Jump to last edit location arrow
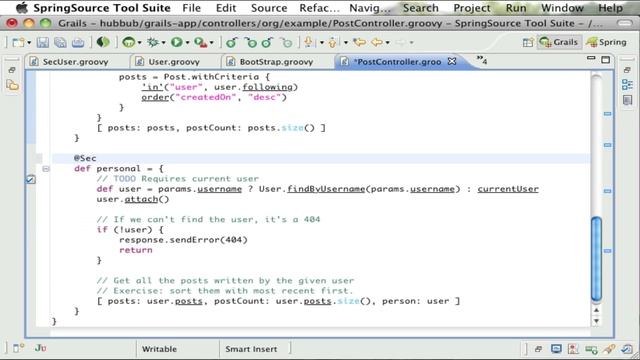Image resolution: width=640 pixels, height=360 pixels. 360,42
